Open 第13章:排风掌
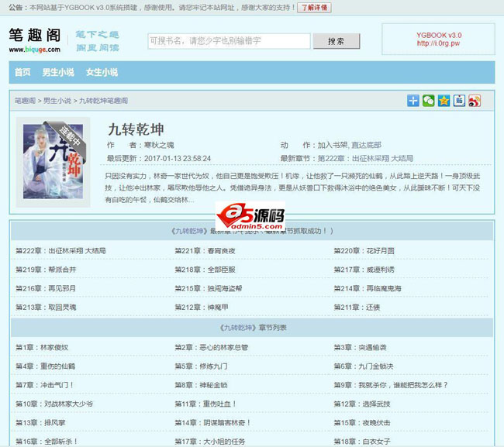504x447 pixels. (x=40, y=423)
